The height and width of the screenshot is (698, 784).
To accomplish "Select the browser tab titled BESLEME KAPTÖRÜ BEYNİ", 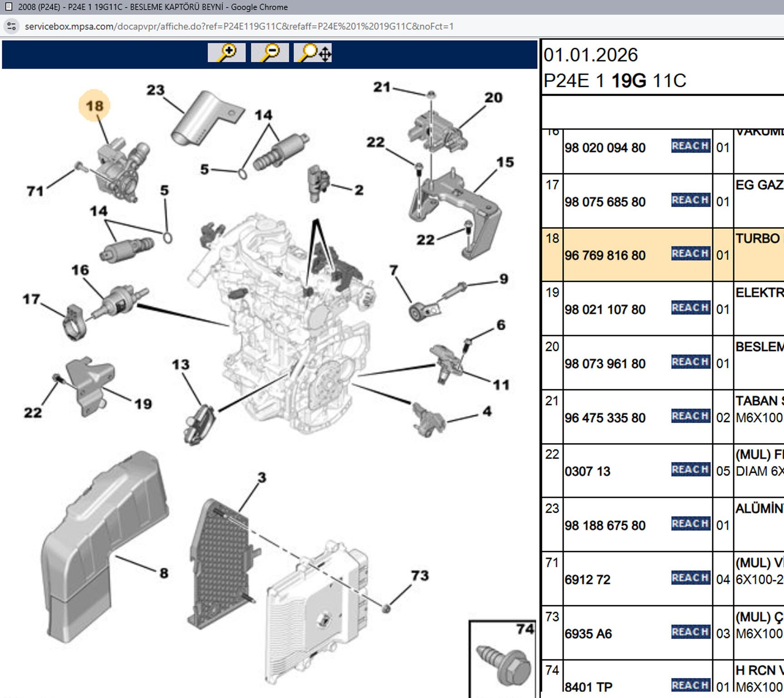I will click(x=136, y=7).
